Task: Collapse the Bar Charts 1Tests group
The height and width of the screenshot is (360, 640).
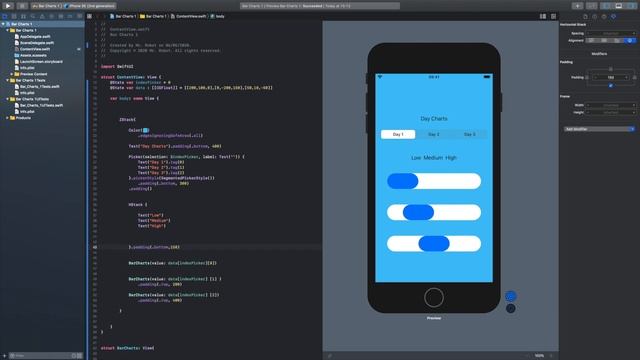Action: click(8, 80)
